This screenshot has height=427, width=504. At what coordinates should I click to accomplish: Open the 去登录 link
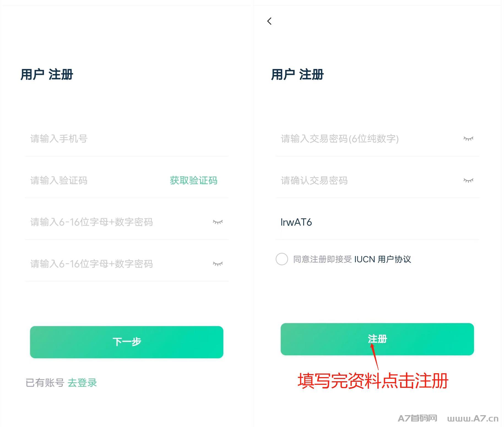82,383
